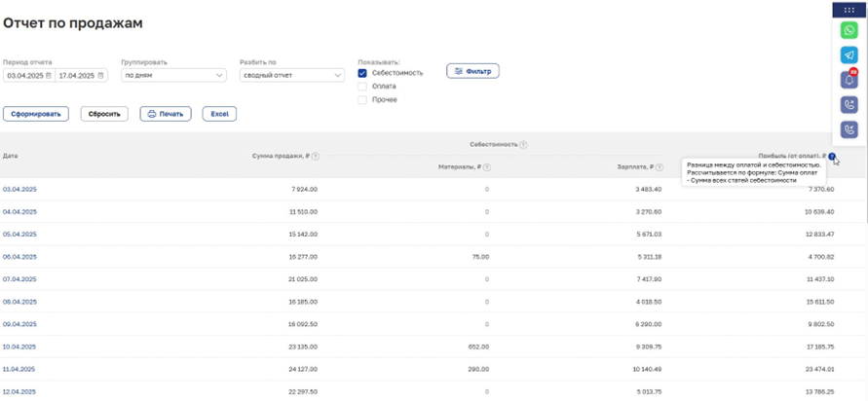Screen dimensions: 868x401
Task: Click sales sum cell 11 510.00
Action: click(x=303, y=212)
